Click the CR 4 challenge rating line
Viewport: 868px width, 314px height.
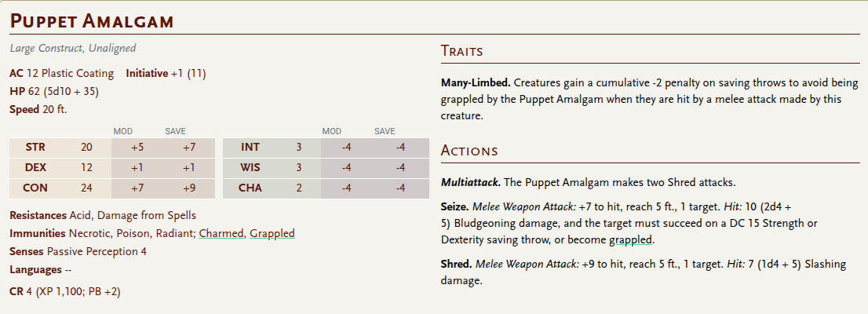65,291
